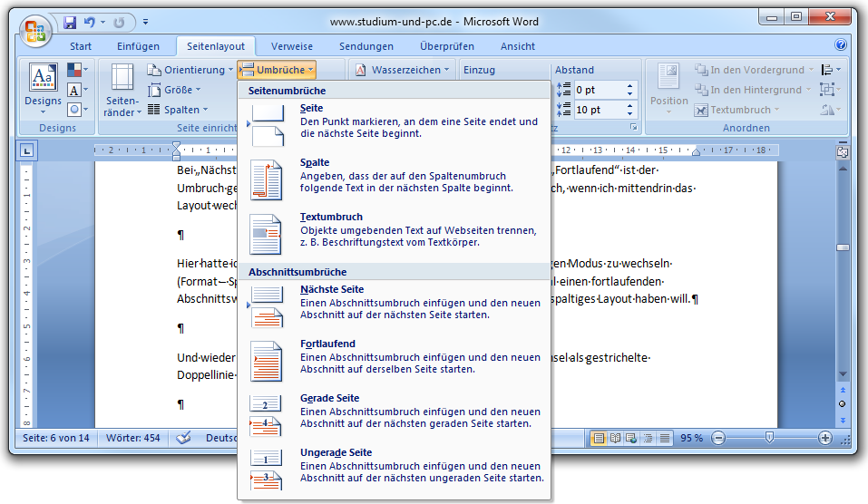Viewport: 868px width, 504px height.
Task: Open Spalten columns dropdown
Action: tap(178, 110)
